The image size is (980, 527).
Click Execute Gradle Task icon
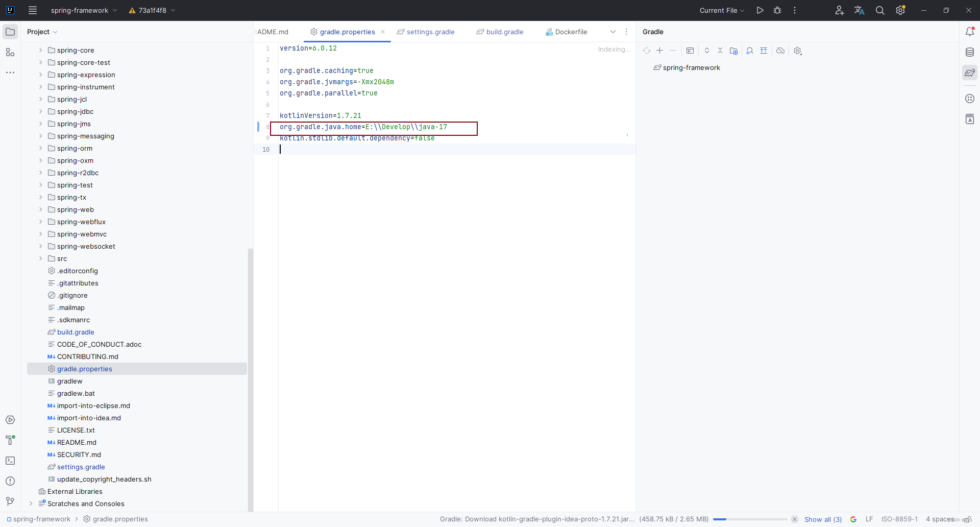click(690, 51)
